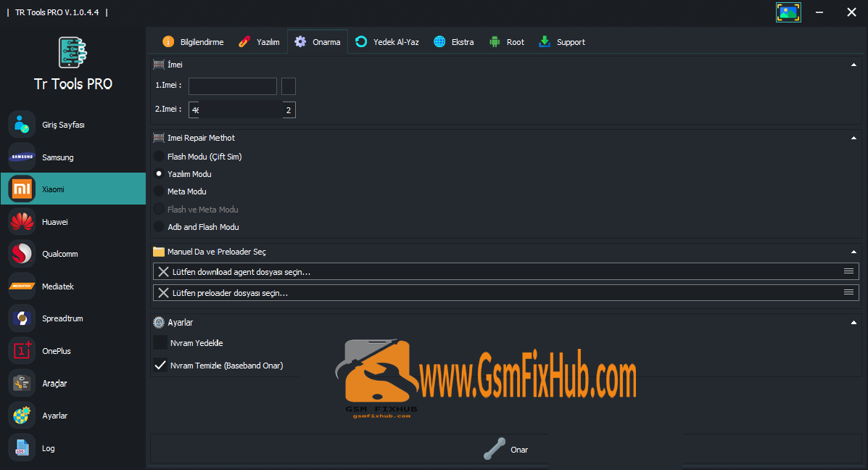This screenshot has width=868, height=470.
Task: Click 1.Imei check digit box
Action: point(289,86)
